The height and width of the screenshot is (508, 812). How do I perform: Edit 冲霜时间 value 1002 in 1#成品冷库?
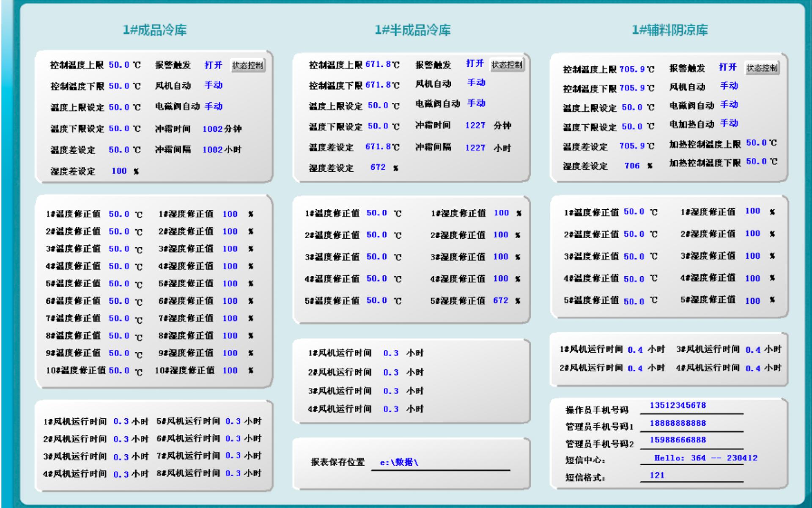point(212,129)
